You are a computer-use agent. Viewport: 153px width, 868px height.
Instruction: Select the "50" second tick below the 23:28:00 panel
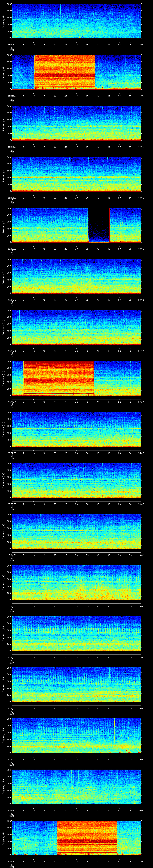pyautogui.click(x=119, y=760)
